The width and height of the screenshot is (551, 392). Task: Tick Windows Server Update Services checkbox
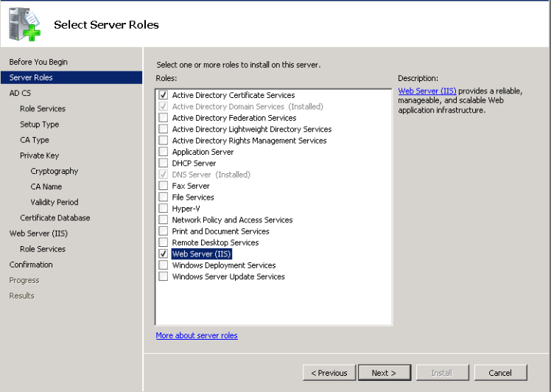(163, 276)
